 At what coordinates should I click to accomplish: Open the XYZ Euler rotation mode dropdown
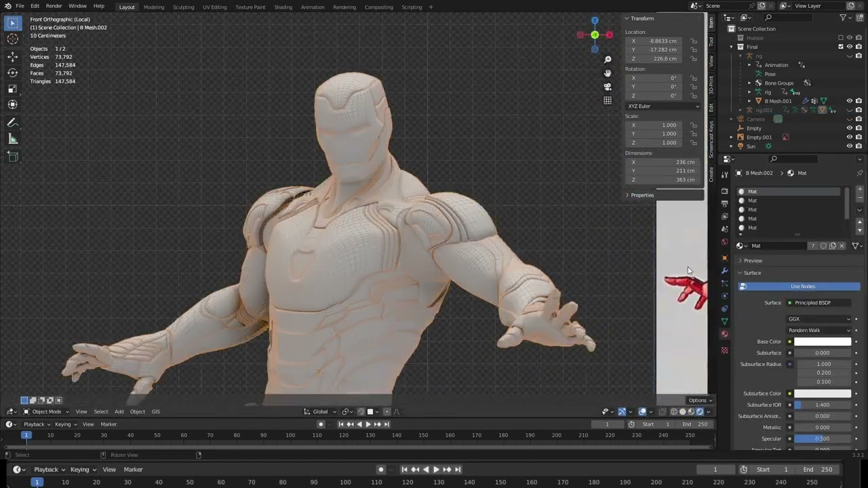(663, 106)
